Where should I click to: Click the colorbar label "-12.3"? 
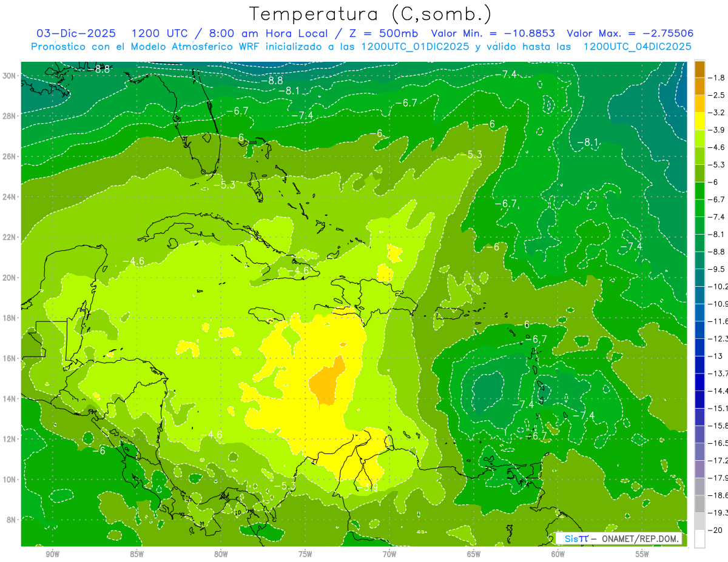pos(719,339)
